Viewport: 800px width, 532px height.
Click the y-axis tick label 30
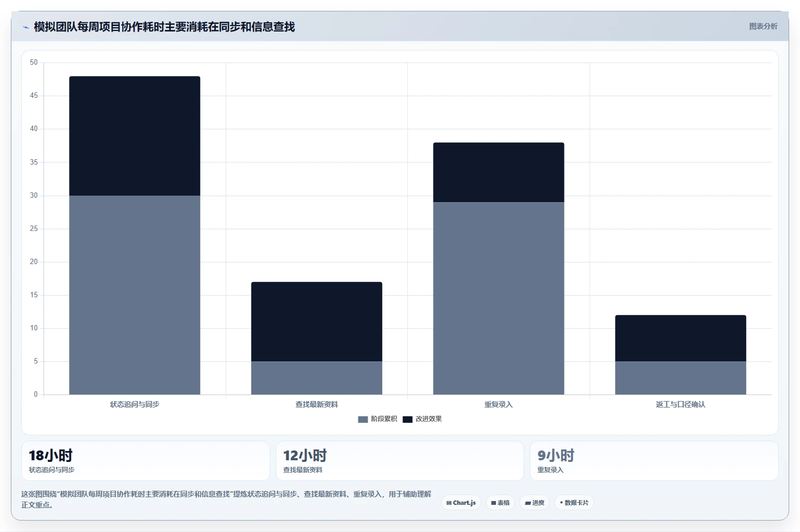point(34,196)
